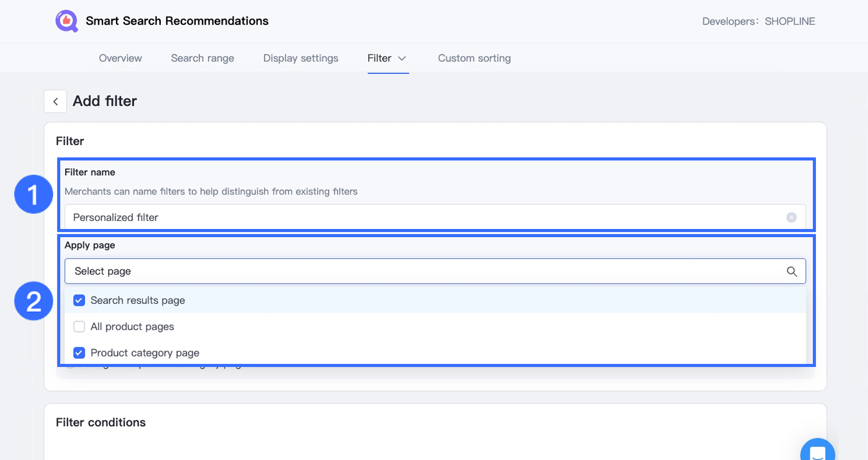Click the Smart Search Recommendations app logo

click(x=66, y=21)
